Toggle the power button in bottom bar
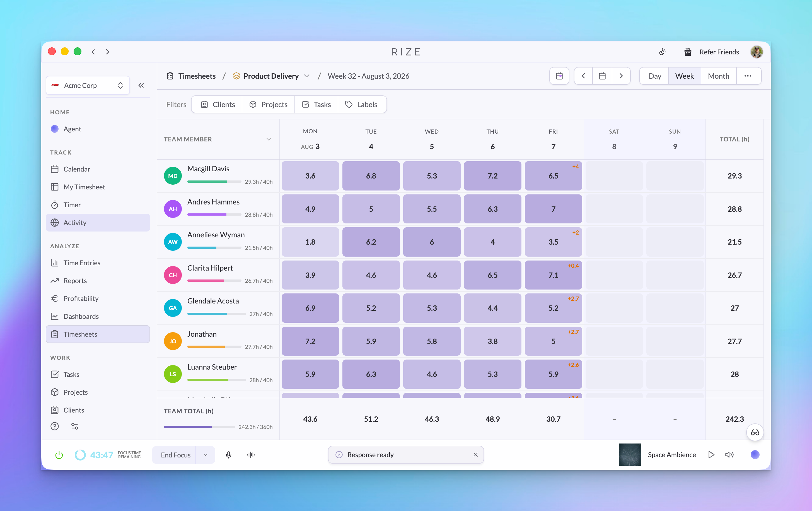Screen dimensions: 812x511 pos(59,455)
